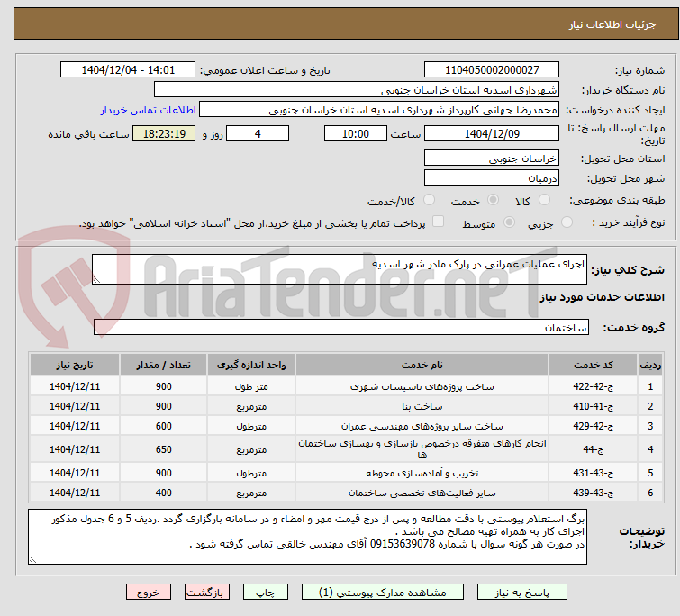The height and width of the screenshot is (616, 680).
Task: Click service code ج-42-422
Action: pyautogui.click(x=593, y=386)
